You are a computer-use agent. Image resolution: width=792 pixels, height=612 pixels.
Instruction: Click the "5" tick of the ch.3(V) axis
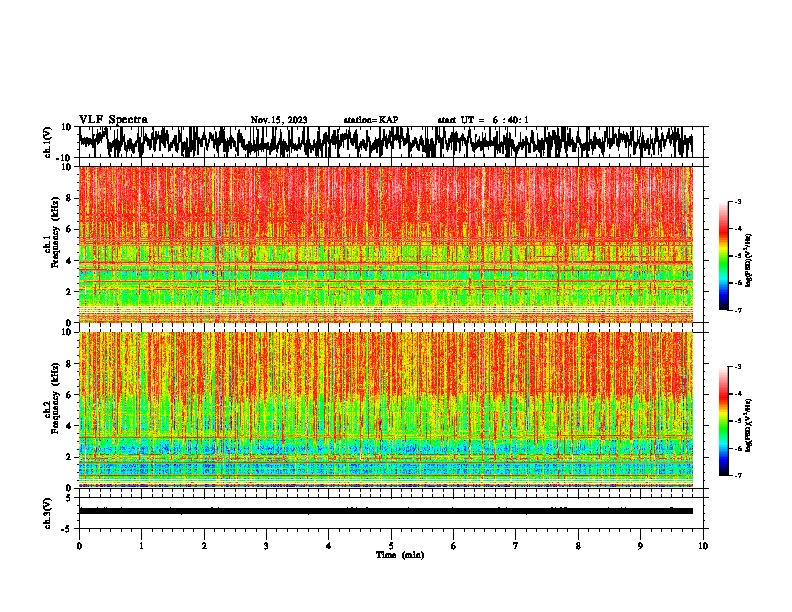pos(70,498)
